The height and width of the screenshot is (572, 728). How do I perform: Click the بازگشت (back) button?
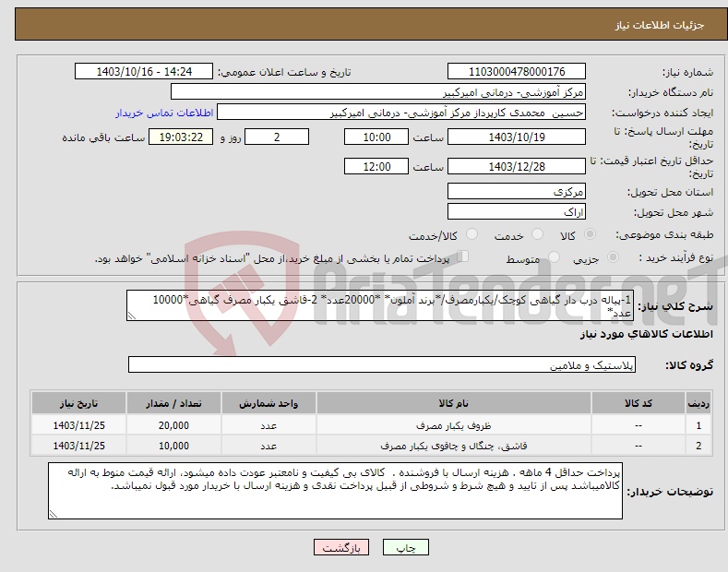[341, 547]
